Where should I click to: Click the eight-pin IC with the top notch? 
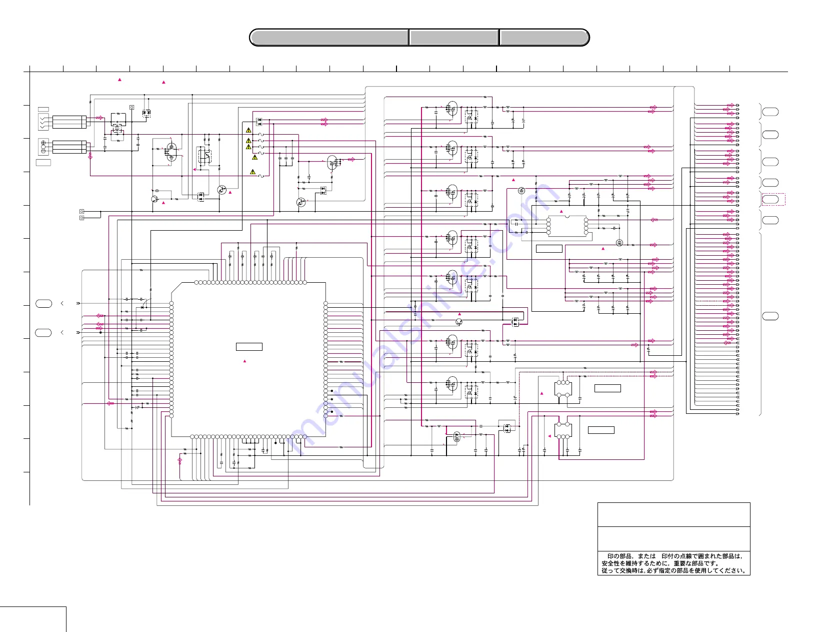point(567,226)
